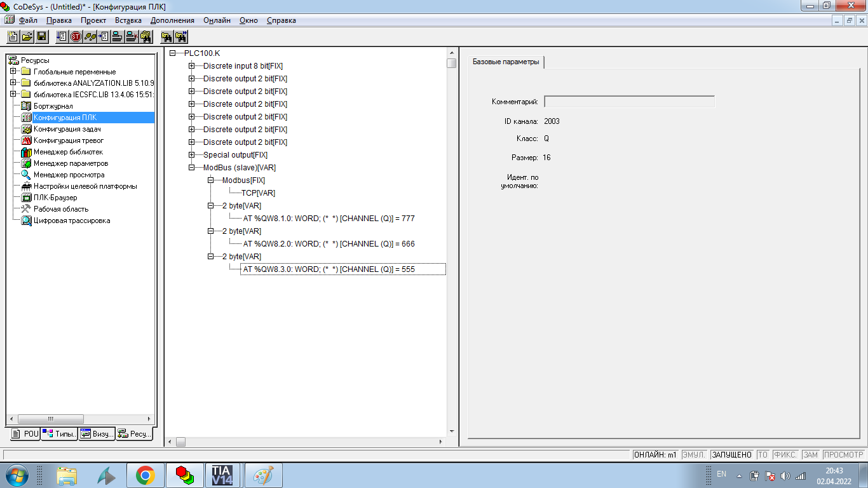
Task: Open the Проект menu
Action: (93, 20)
